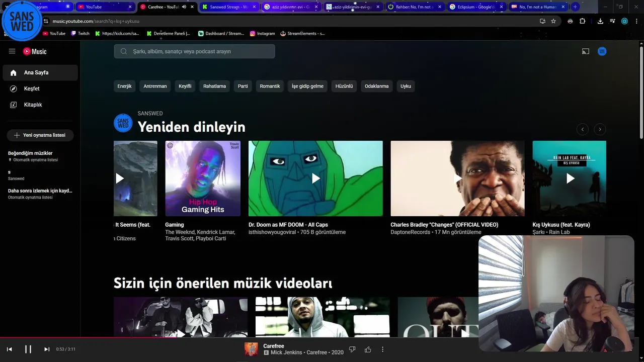
Task: Select the Romantik mood chip
Action: 270,86
